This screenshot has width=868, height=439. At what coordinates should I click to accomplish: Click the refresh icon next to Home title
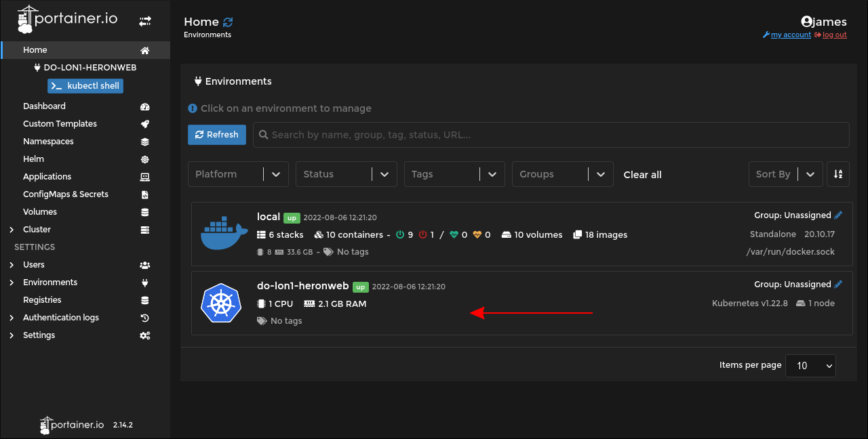(228, 22)
